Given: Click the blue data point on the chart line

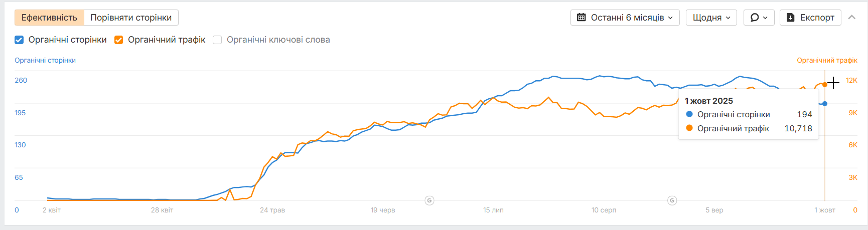Looking at the screenshot, I should click(825, 104).
